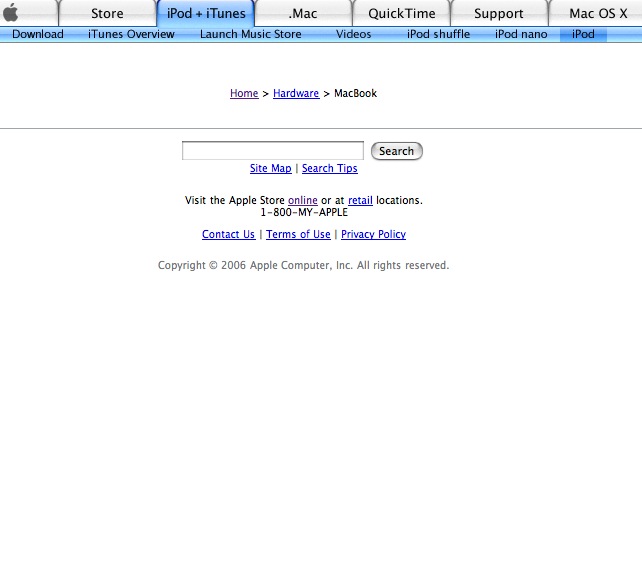The width and height of the screenshot is (642, 562).
Task: Go to the Support tab
Action: click(499, 14)
